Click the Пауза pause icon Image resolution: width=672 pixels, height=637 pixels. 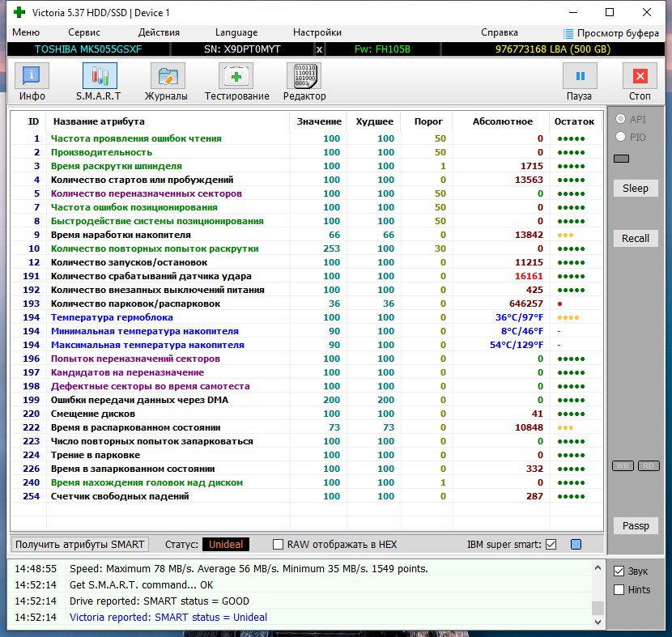point(580,76)
